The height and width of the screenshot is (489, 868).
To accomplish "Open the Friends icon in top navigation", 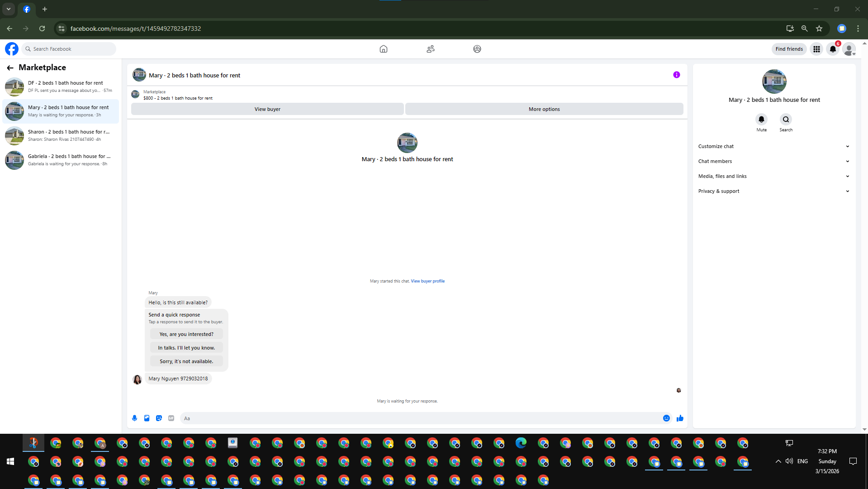I will coord(431,49).
